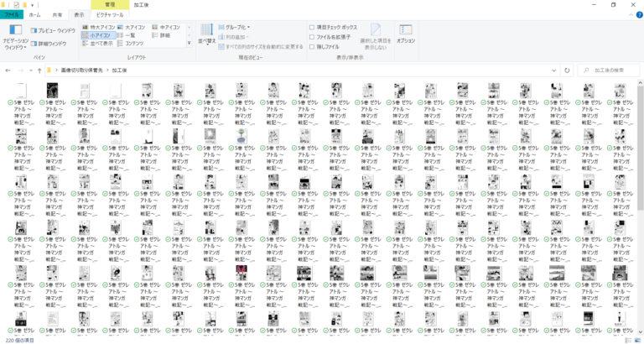Viewport: 644px width, 344px height.
Task: Toggle ファイル名拡張子 checkbox
Action: tap(312, 37)
